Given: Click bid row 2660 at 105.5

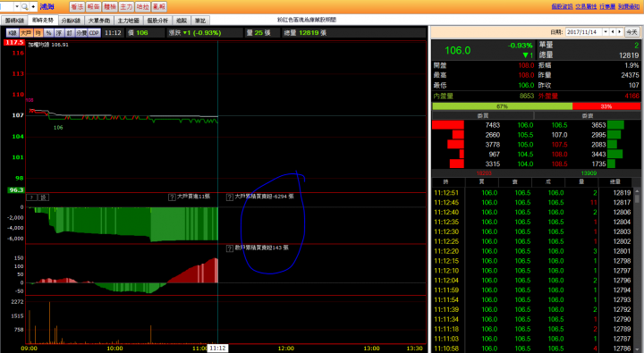Looking at the screenshot, I should pyautogui.click(x=483, y=135).
